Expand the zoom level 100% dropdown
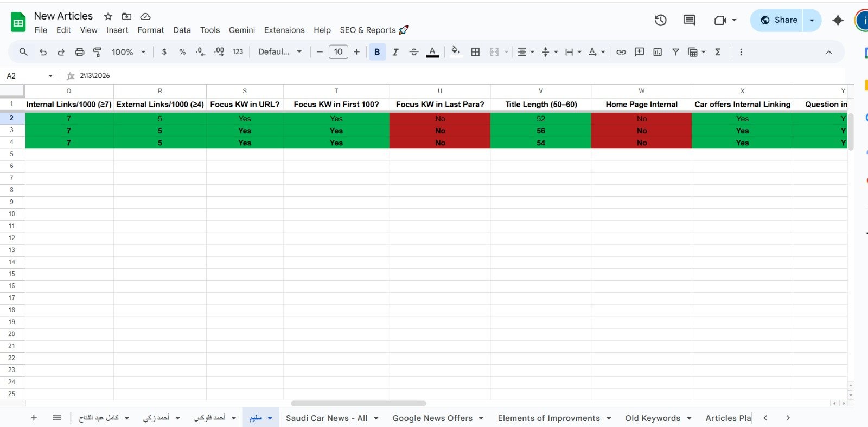Viewport: 868px width, 427px height. pyautogui.click(x=129, y=52)
